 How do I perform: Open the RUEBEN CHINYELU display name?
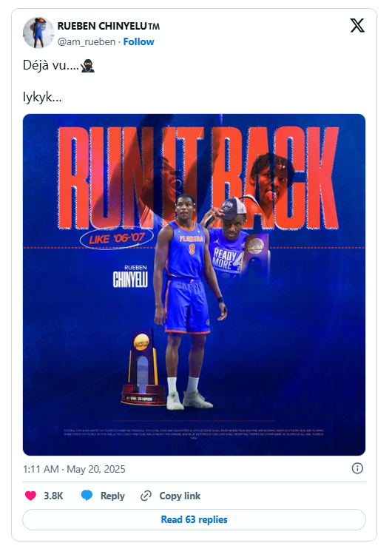pos(108,27)
